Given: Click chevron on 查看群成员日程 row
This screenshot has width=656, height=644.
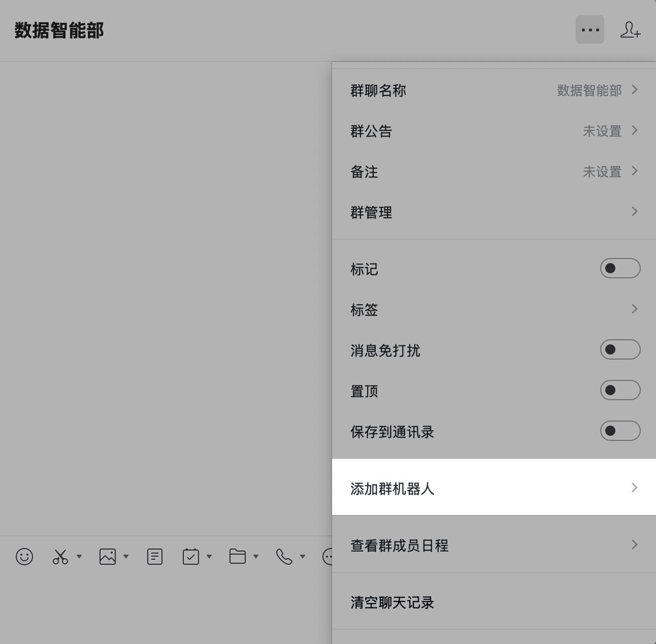Looking at the screenshot, I should coord(634,544).
